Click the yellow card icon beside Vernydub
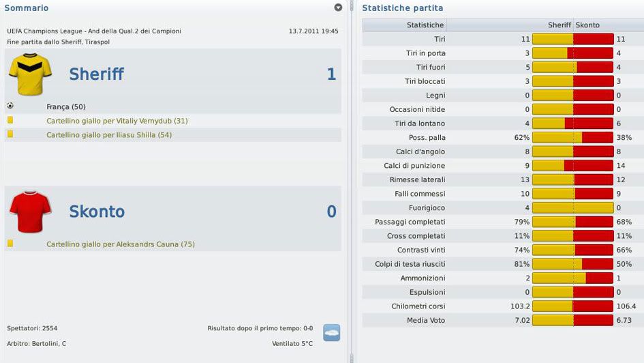 pyautogui.click(x=10, y=120)
